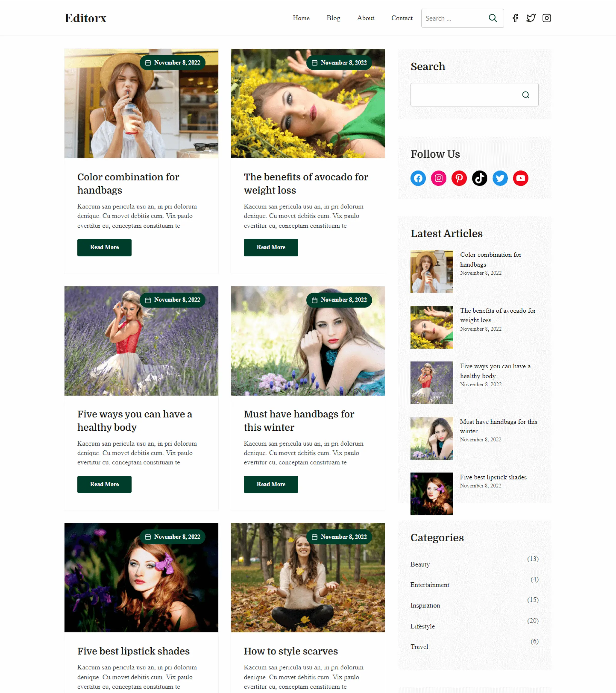
Task: Click the Instagram icon in top navbar
Action: point(546,18)
